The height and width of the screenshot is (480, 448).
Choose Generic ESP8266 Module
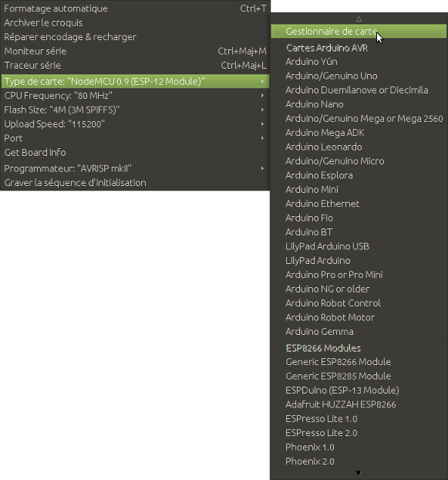click(x=359, y=362)
